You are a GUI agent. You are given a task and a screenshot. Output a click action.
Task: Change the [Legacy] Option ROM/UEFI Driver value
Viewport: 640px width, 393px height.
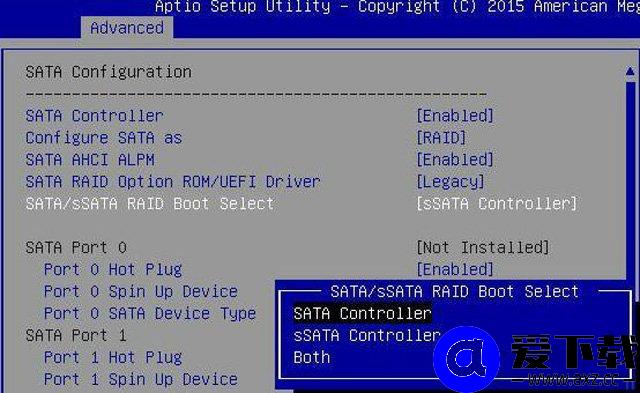[x=450, y=182]
